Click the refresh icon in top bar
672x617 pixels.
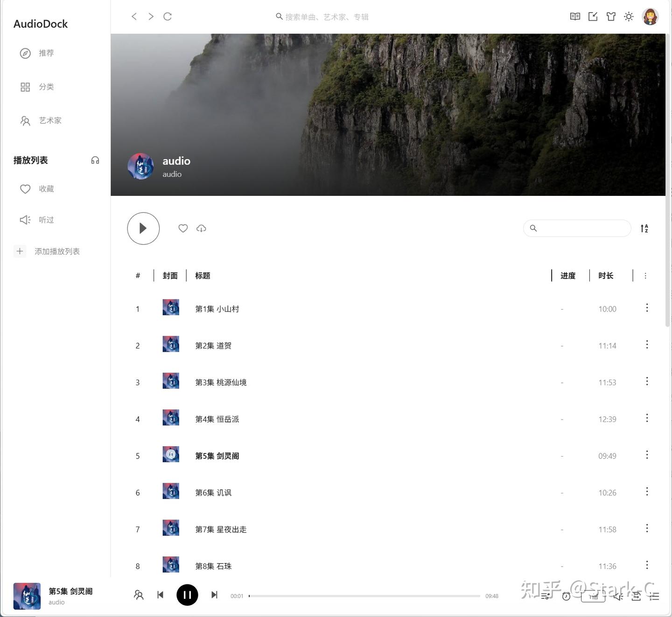[168, 16]
